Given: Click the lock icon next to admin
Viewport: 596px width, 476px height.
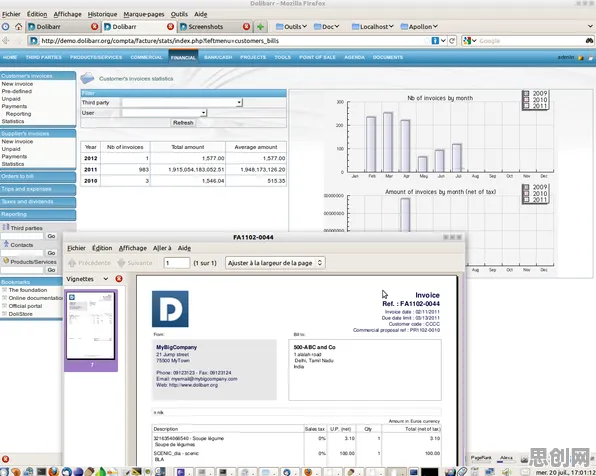Looking at the screenshot, I should pos(580,58).
